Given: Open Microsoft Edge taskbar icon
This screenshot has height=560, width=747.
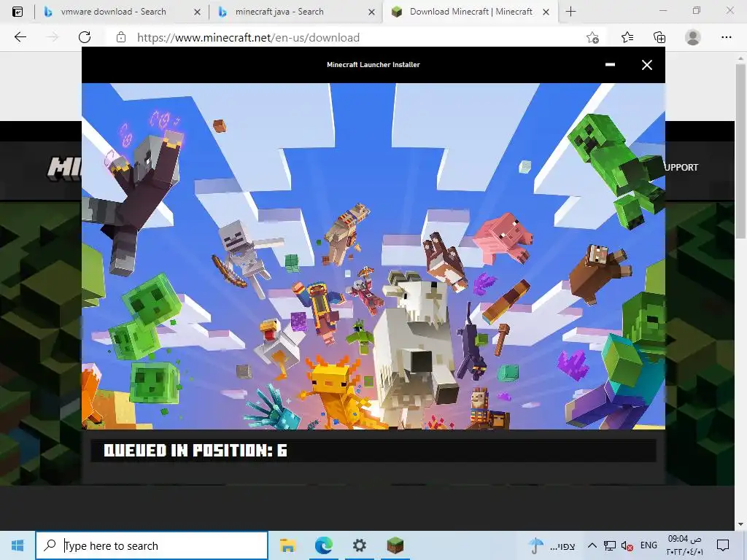Looking at the screenshot, I should 323,545.
